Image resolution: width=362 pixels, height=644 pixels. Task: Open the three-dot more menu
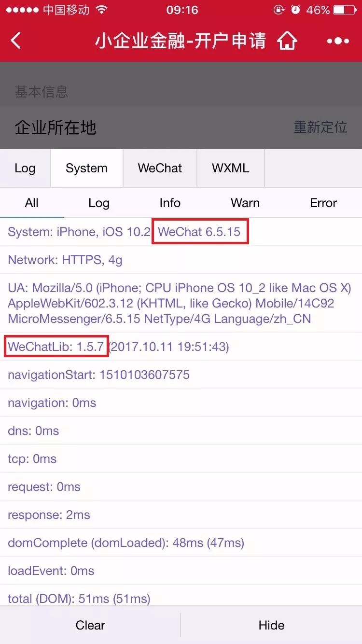click(338, 41)
